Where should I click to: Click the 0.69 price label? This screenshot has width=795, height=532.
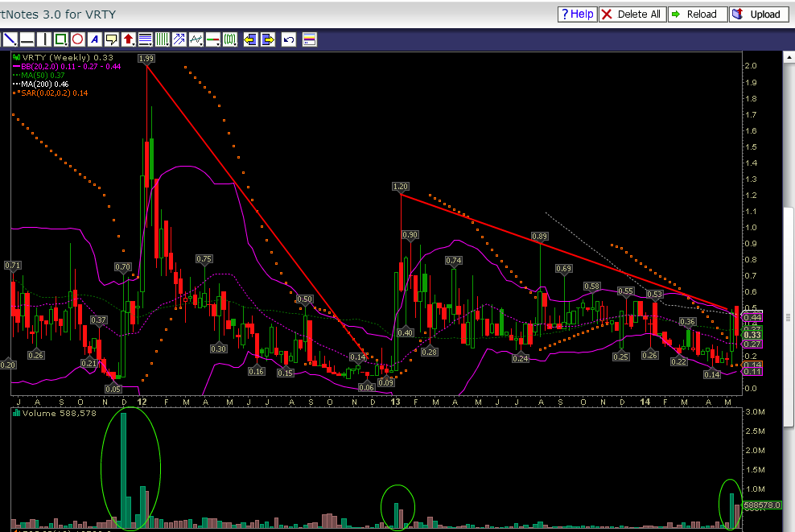(564, 269)
